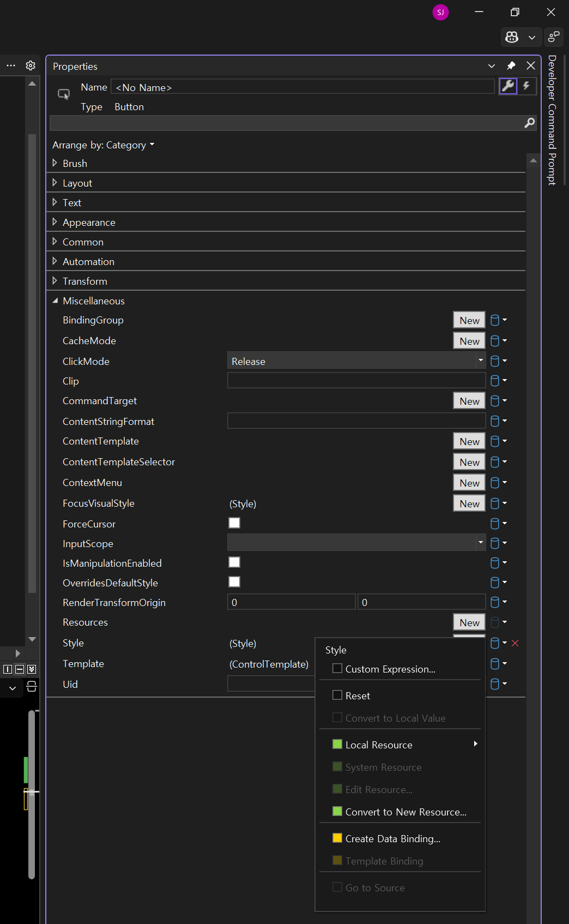Click New for FocusVisualStyle
This screenshot has height=924, width=569.
pos(469,503)
